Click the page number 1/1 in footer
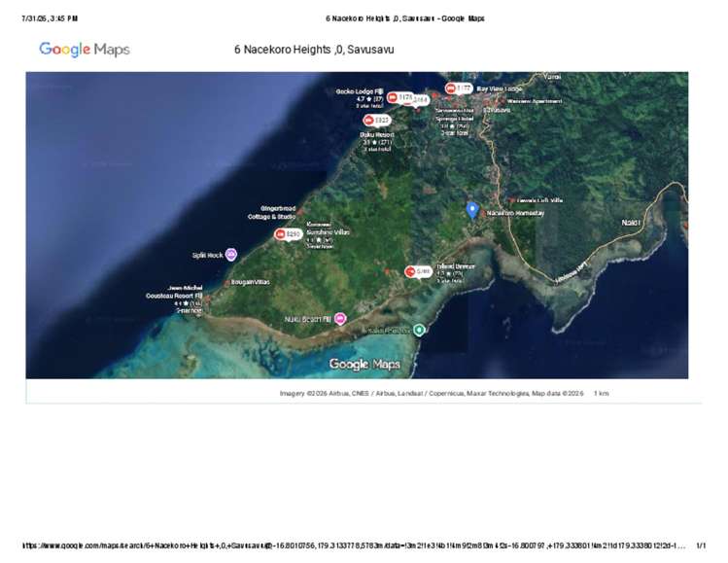 701,545
